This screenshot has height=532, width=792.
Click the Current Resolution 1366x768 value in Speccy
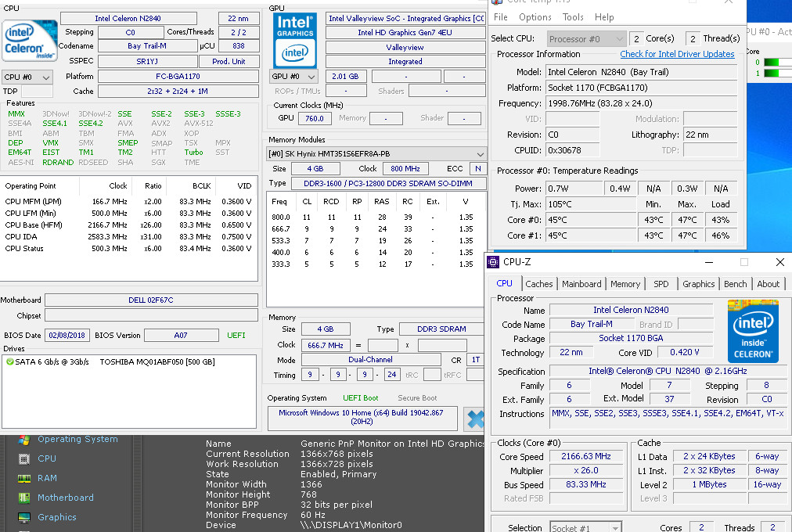[337, 454]
